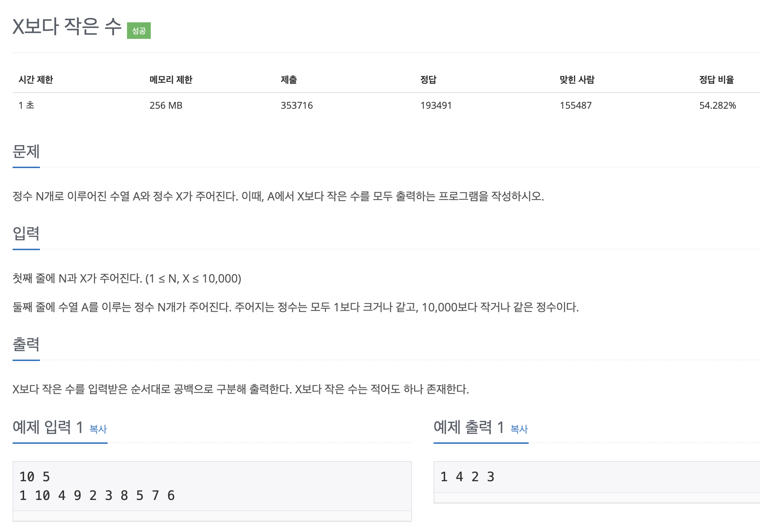Click the 54.282% accuracy value
The width and height of the screenshot is (760, 532).
[x=718, y=105]
